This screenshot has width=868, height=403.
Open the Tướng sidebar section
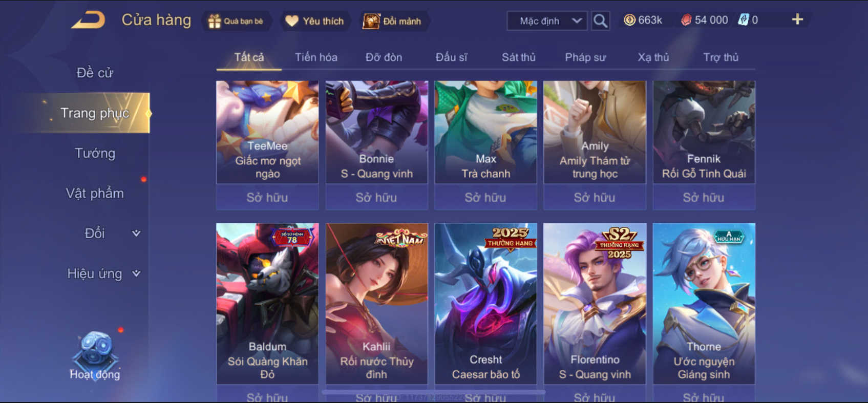(x=95, y=153)
